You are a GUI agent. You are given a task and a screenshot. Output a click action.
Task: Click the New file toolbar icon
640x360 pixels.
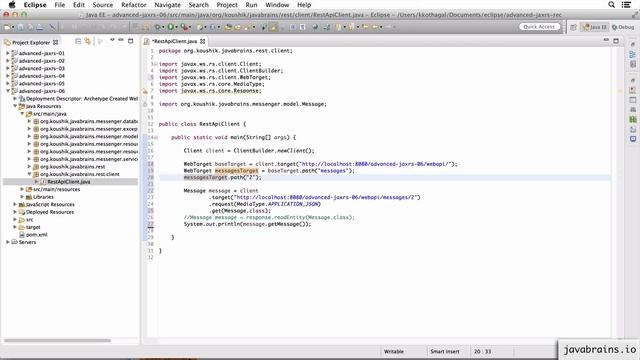7,27
